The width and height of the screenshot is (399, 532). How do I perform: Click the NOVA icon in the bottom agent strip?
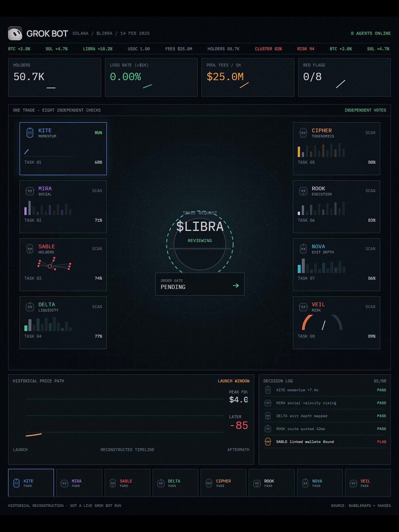point(305,483)
